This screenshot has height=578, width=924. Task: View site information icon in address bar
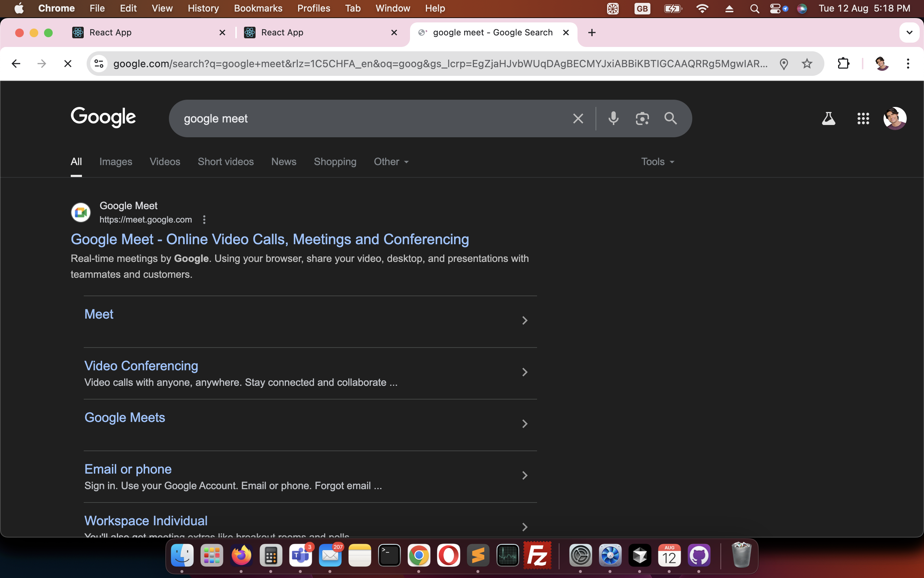[x=99, y=64]
